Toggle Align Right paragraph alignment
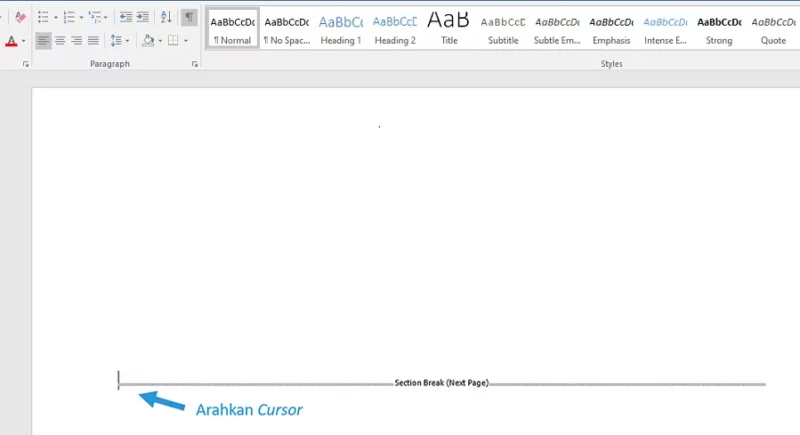The width and height of the screenshot is (800, 435). coord(77,41)
